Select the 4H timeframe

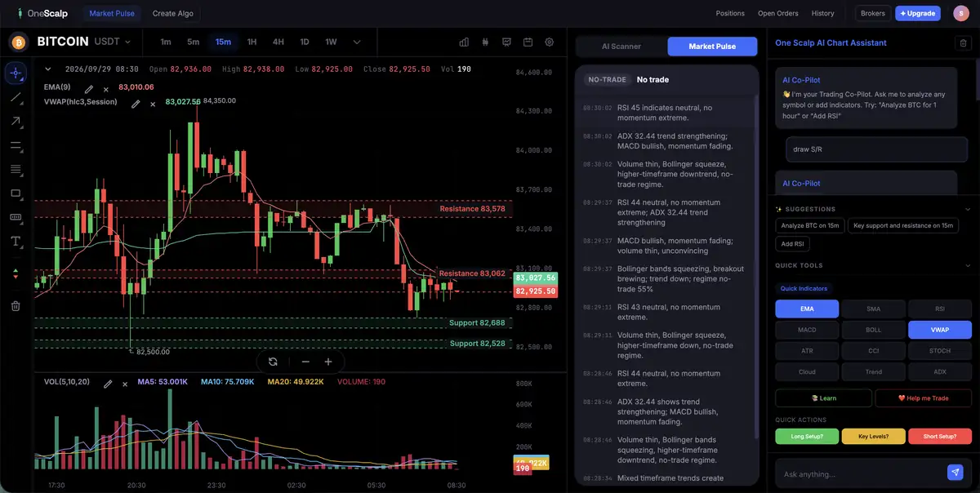pos(278,42)
